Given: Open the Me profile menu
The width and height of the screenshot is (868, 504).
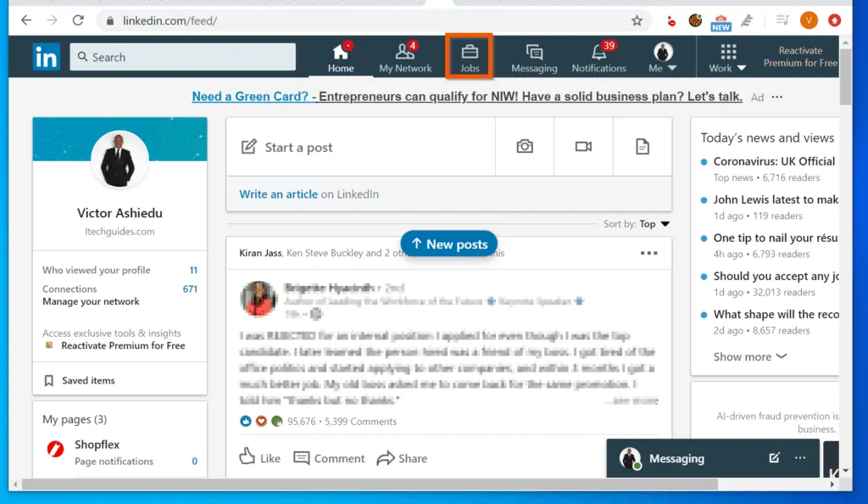Looking at the screenshot, I should tap(662, 56).
